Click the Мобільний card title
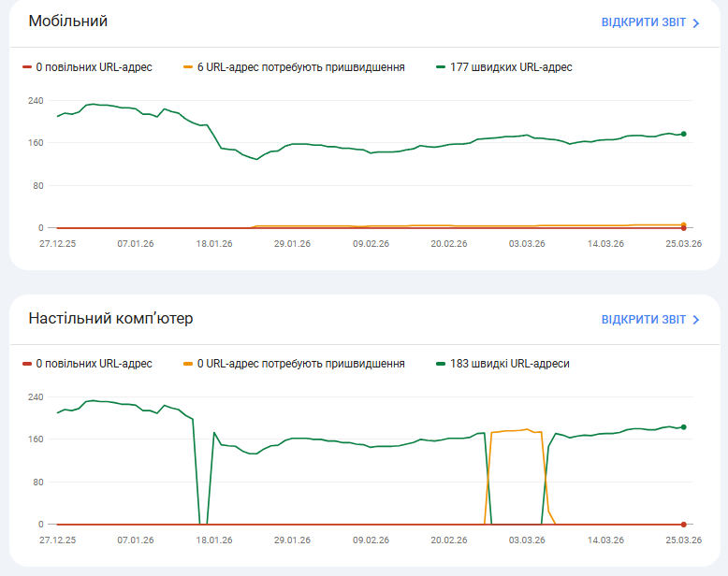 [x=68, y=21]
